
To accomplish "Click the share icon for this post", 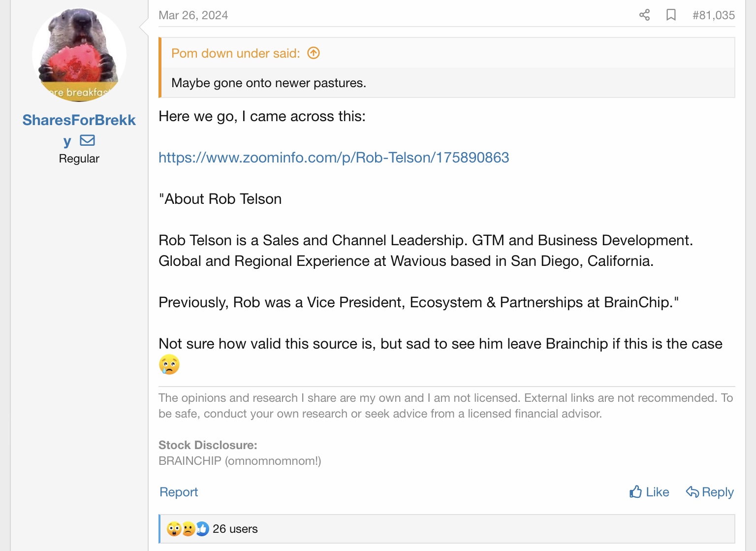I will [x=644, y=15].
